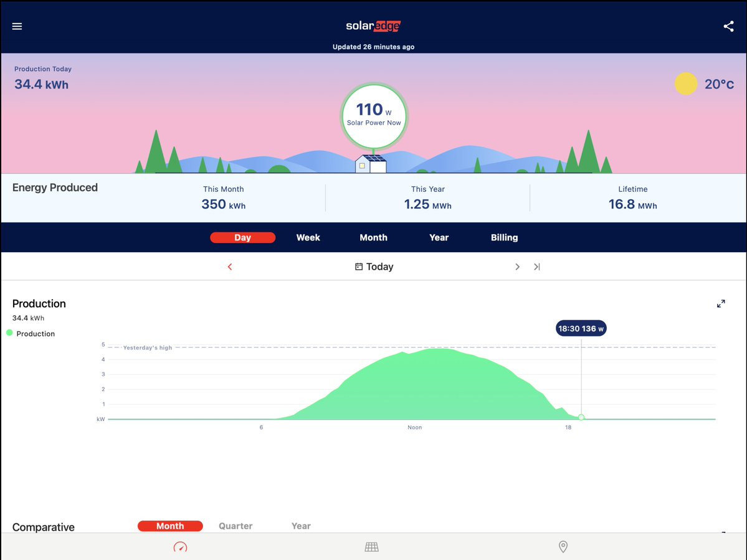Switch to the Month period tab
The height and width of the screenshot is (560, 747).
pos(374,237)
